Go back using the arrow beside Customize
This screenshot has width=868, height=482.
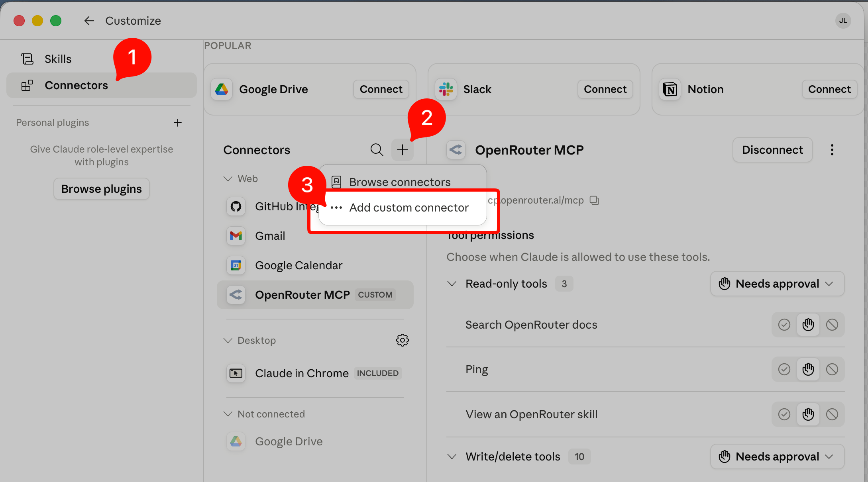89,21
